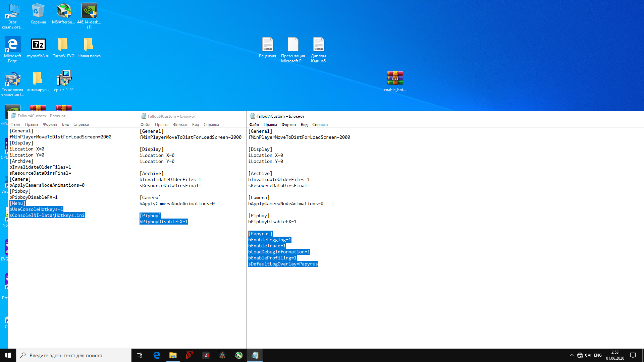This screenshot has height=362, width=644.
Task: Open the Recycle Bin desktop icon
Action: [x=38, y=12]
